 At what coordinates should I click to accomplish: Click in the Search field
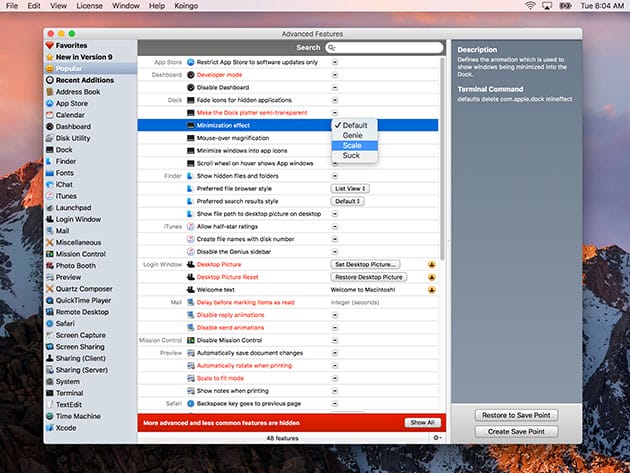(x=384, y=47)
